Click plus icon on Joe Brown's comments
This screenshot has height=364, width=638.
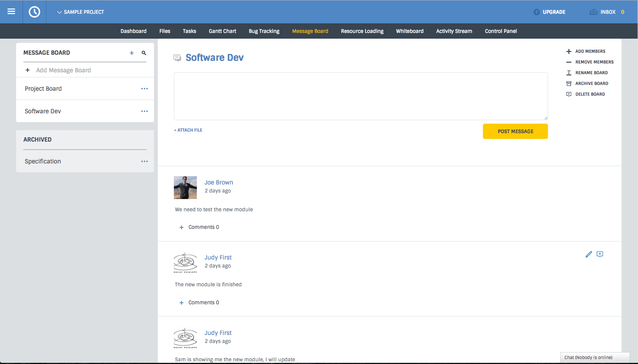(182, 227)
